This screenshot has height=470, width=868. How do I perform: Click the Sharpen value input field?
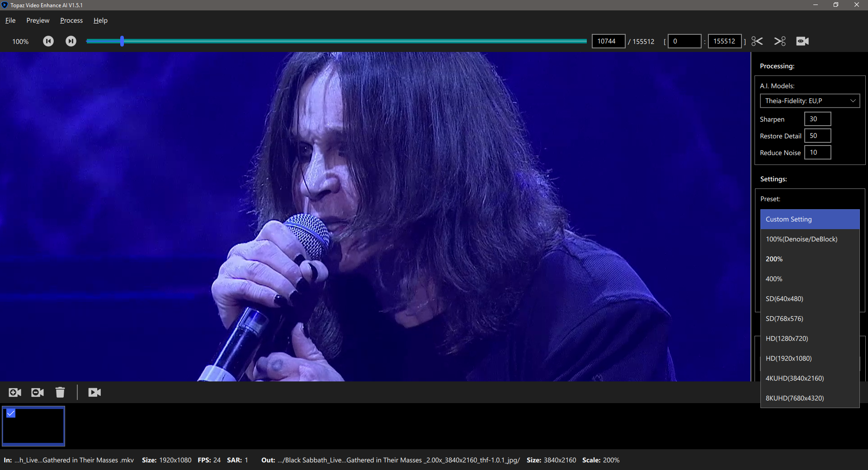pos(817,119)
